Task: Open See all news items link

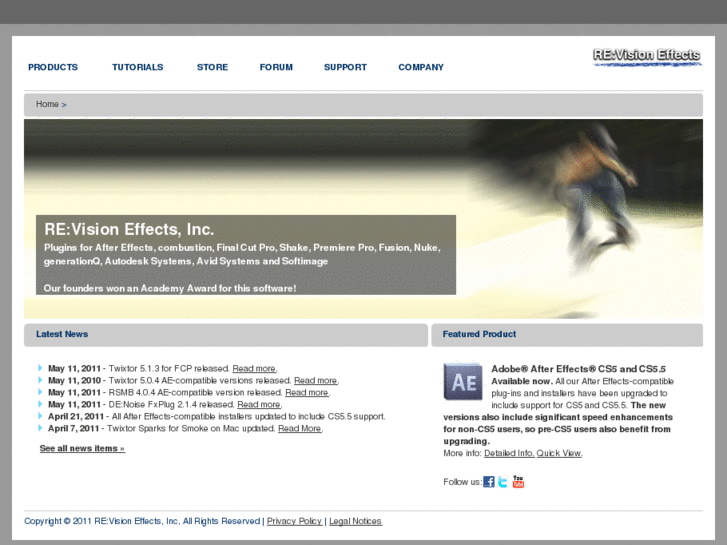Action: click(82, 448)
